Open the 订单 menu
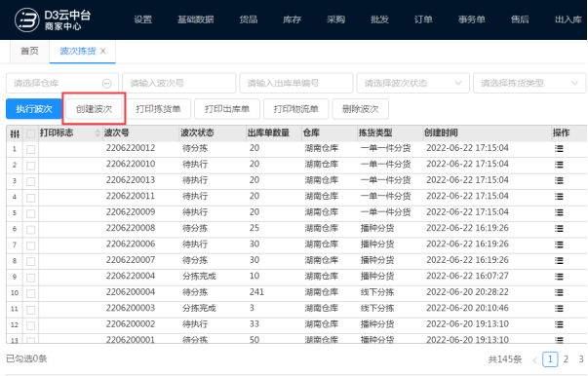 coord(423,19)
